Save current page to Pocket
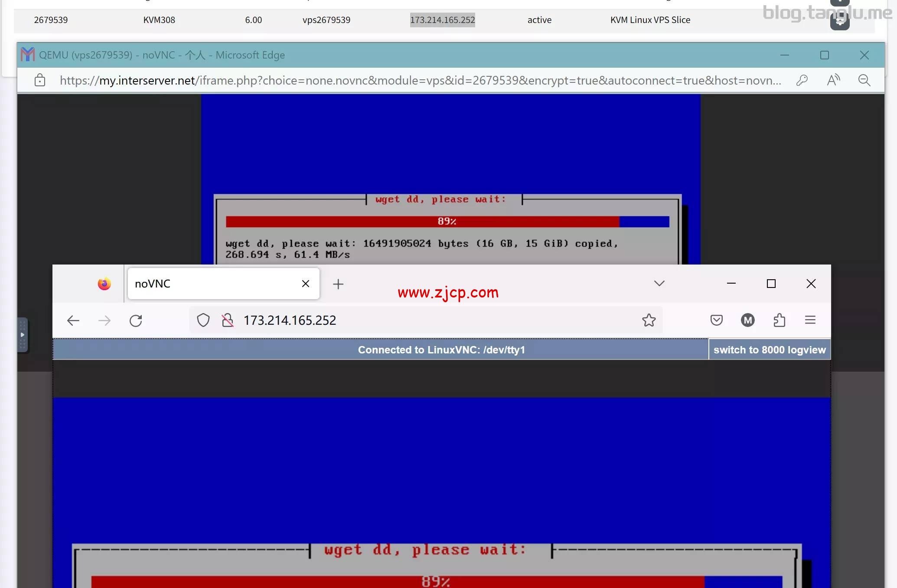 pyautogui.click(x=716, y=320)
